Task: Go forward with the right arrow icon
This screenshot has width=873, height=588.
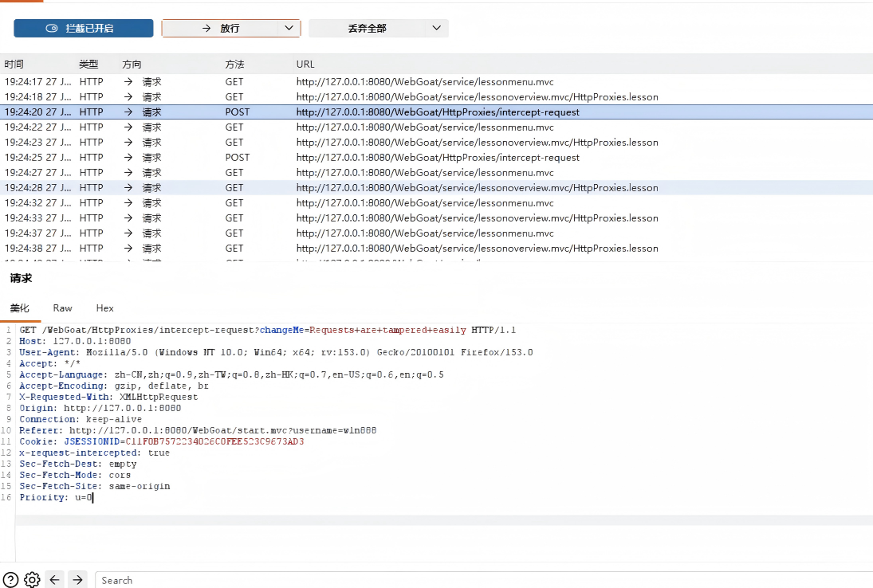Action: 78,580
